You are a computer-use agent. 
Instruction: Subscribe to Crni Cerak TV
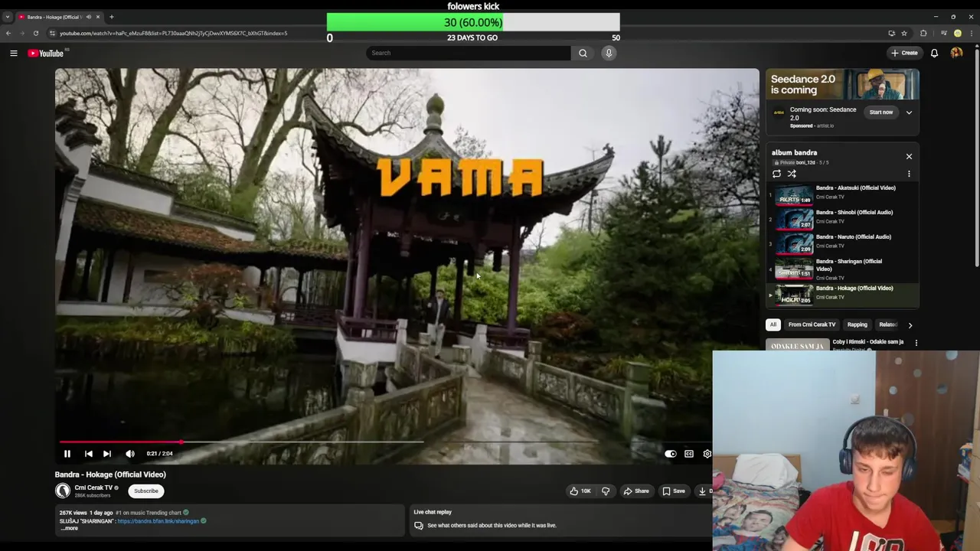[145, 491]
